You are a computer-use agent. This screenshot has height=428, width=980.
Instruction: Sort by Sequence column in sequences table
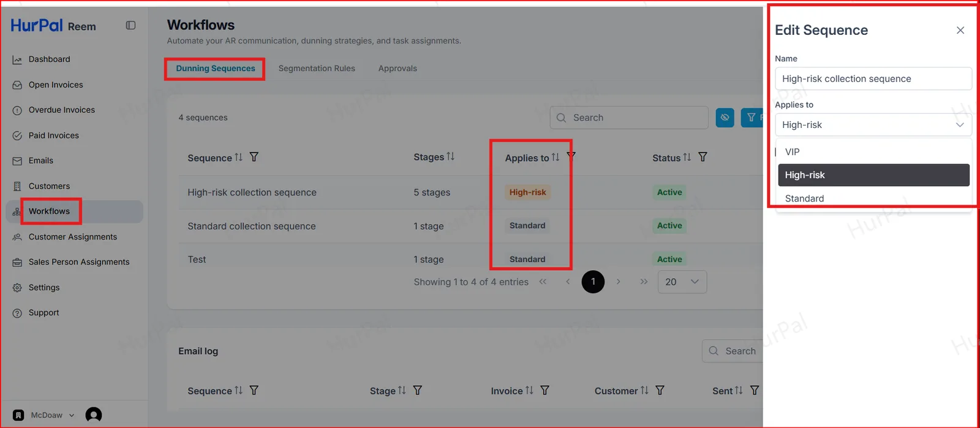click(x=239, y=157)
